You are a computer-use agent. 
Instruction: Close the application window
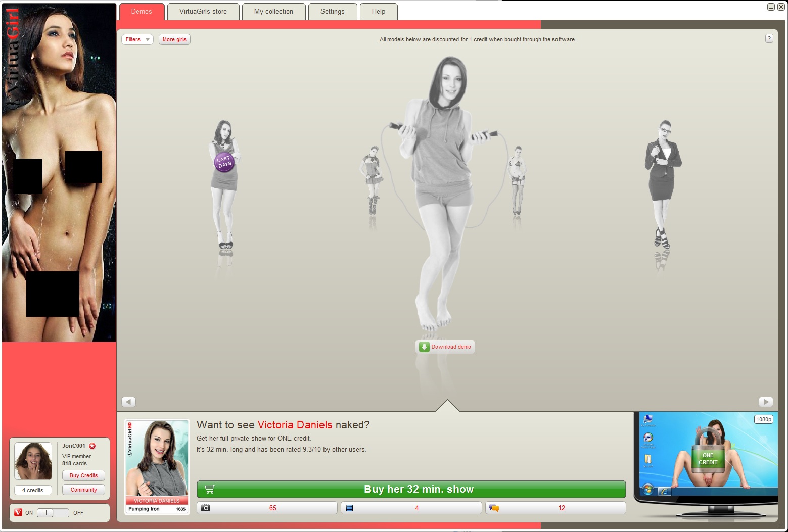[781, 7]
